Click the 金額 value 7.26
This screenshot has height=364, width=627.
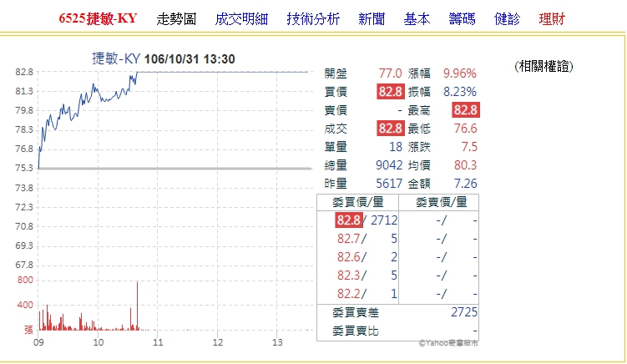pos(466,184)
